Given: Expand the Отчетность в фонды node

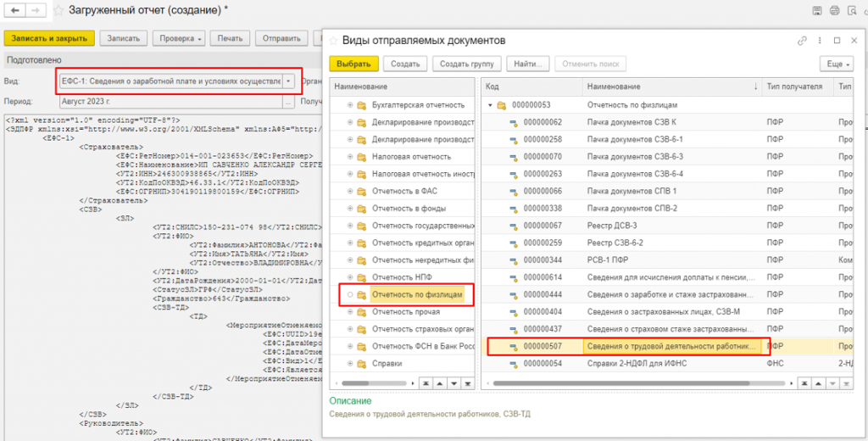Looking at the screenshot, I should click(x=350, y=209).
